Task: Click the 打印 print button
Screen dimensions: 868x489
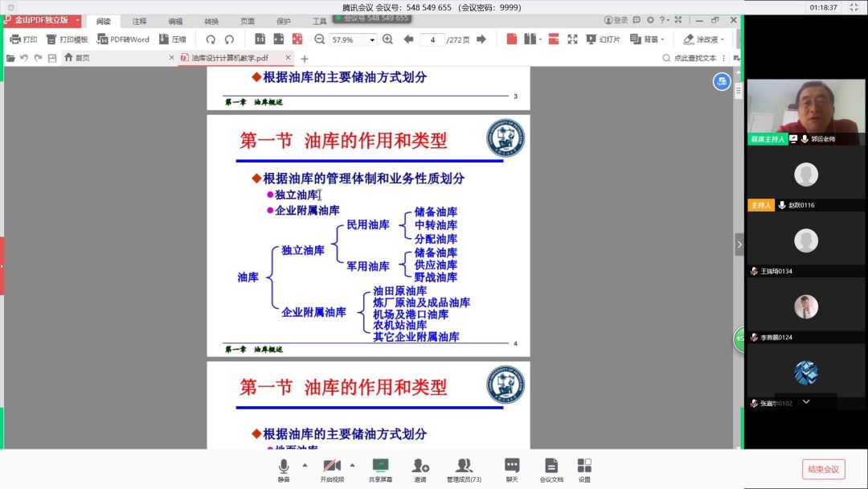Action: point(23,39)
